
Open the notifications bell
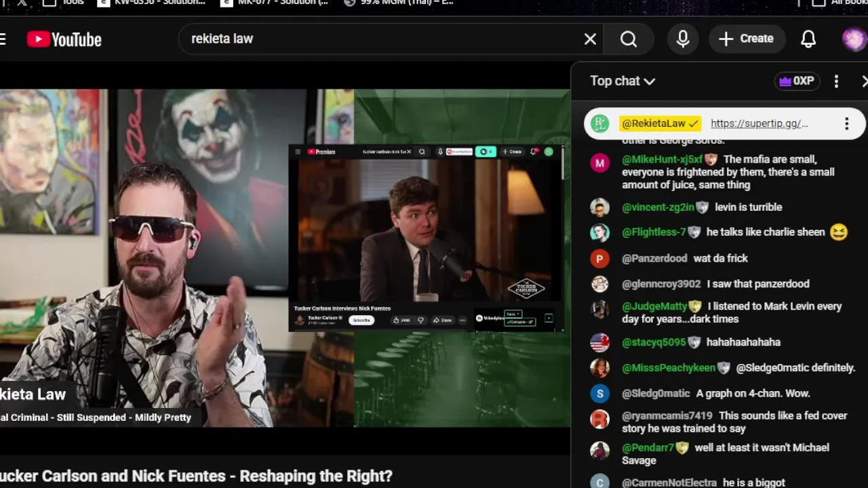(x=808, y=39)
